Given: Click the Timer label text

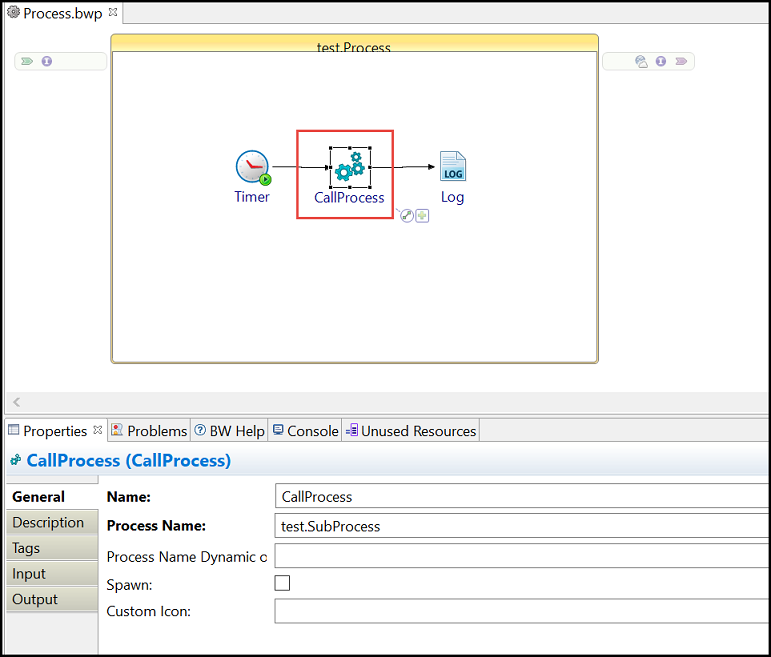Looking at the screenshot, I should [252, 197].
